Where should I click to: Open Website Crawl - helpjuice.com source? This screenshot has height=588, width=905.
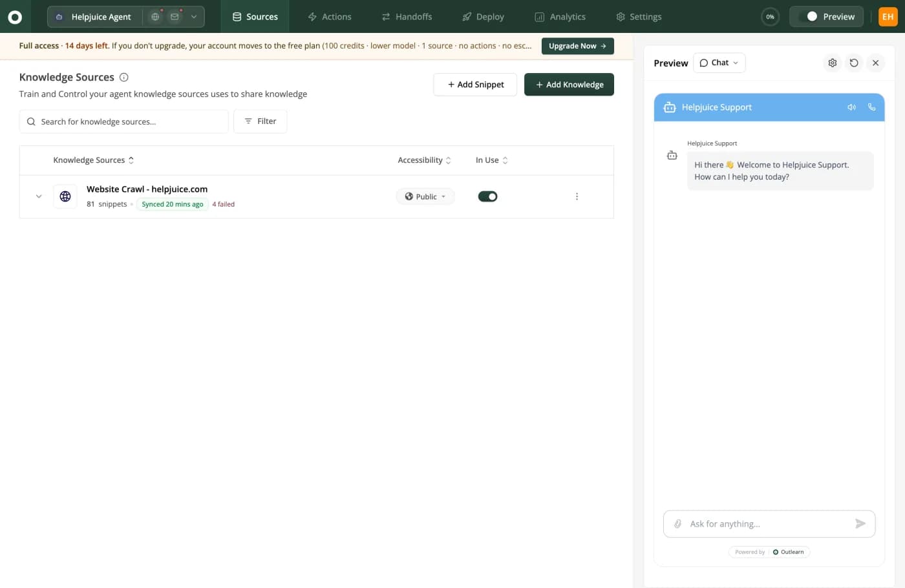point(147,189)
